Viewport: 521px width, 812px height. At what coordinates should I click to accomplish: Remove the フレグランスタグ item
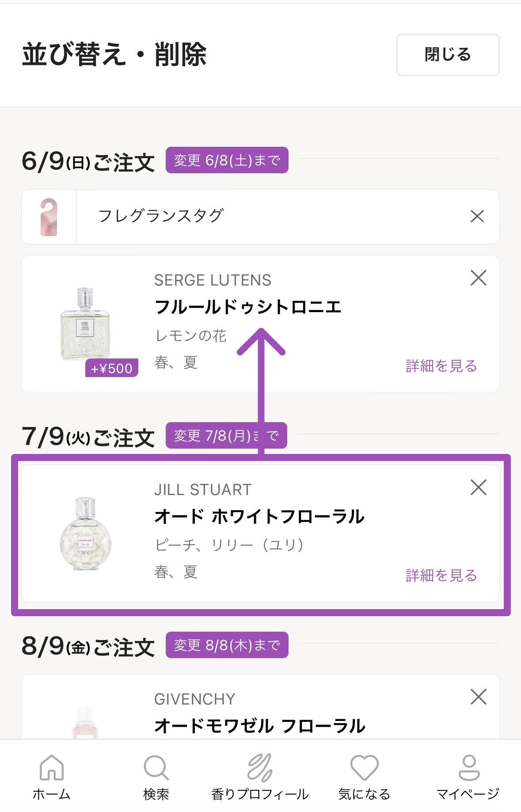[x=477, y=217]
